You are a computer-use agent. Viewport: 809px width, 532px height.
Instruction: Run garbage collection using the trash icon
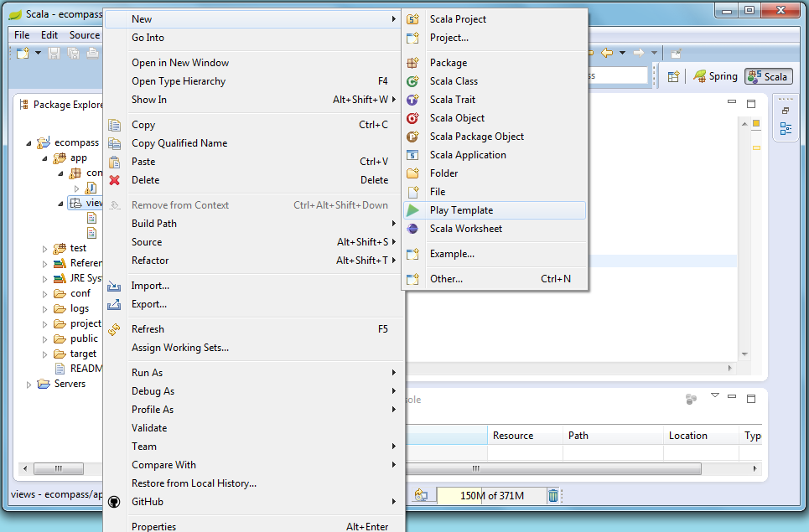553,495
